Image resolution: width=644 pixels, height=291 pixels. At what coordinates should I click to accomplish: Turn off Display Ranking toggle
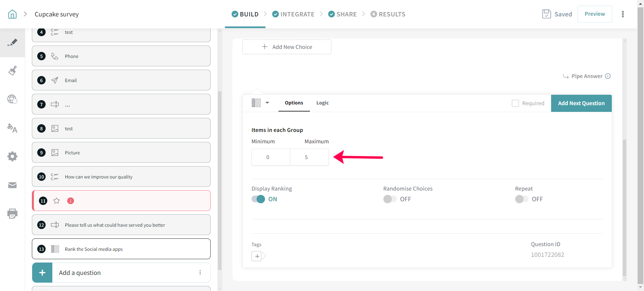point(258,199)
